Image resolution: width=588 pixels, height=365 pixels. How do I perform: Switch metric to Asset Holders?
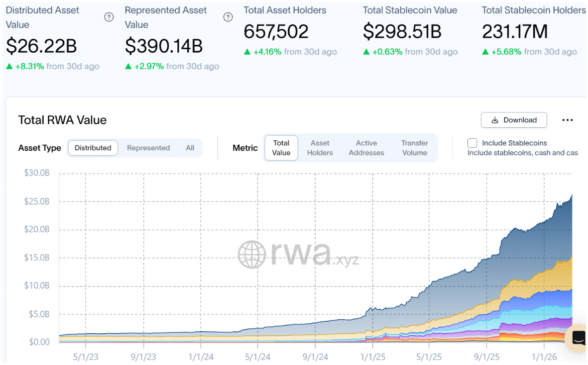320,148
